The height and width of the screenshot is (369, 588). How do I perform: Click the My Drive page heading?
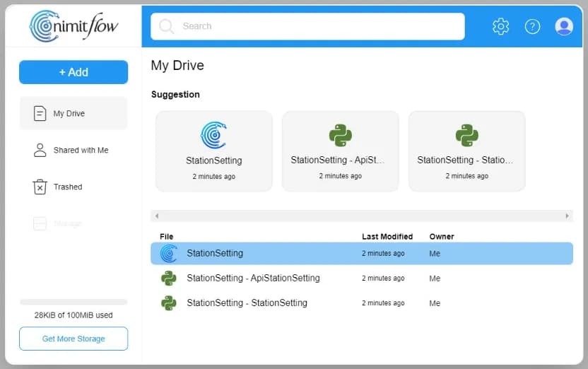tap(177, 65)
